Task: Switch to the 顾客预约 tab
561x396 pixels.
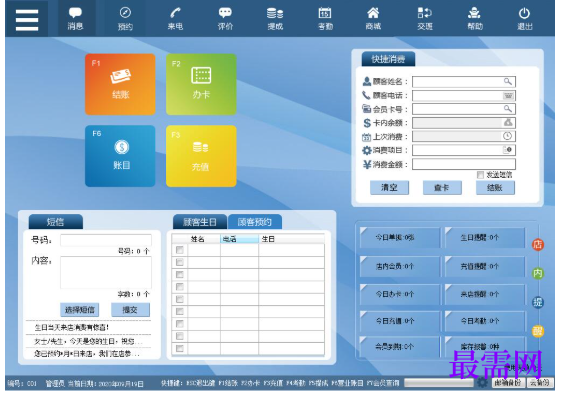Action: [255, 222]
